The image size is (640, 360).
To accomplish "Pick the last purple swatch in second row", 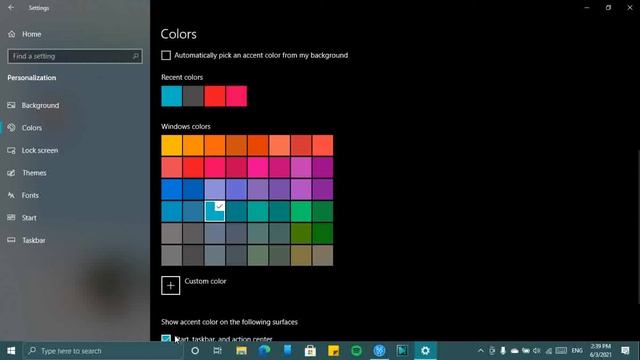I will (x=323, y=167).
